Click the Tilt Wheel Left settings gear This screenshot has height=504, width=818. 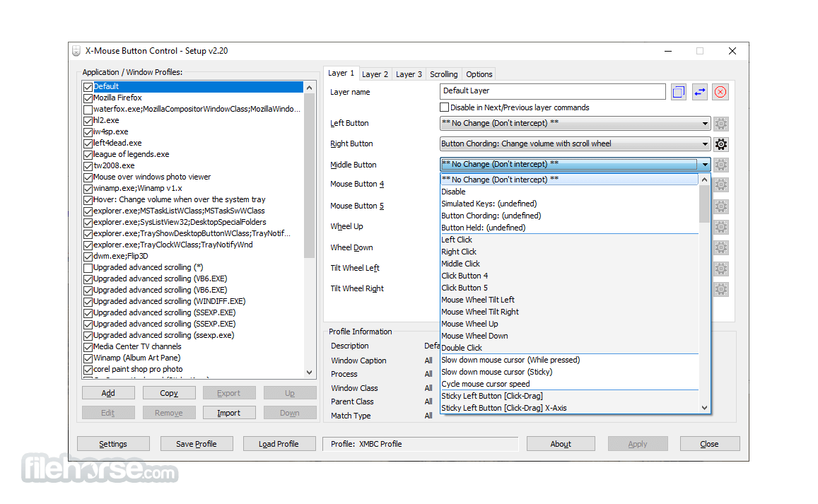click(721, 269)
